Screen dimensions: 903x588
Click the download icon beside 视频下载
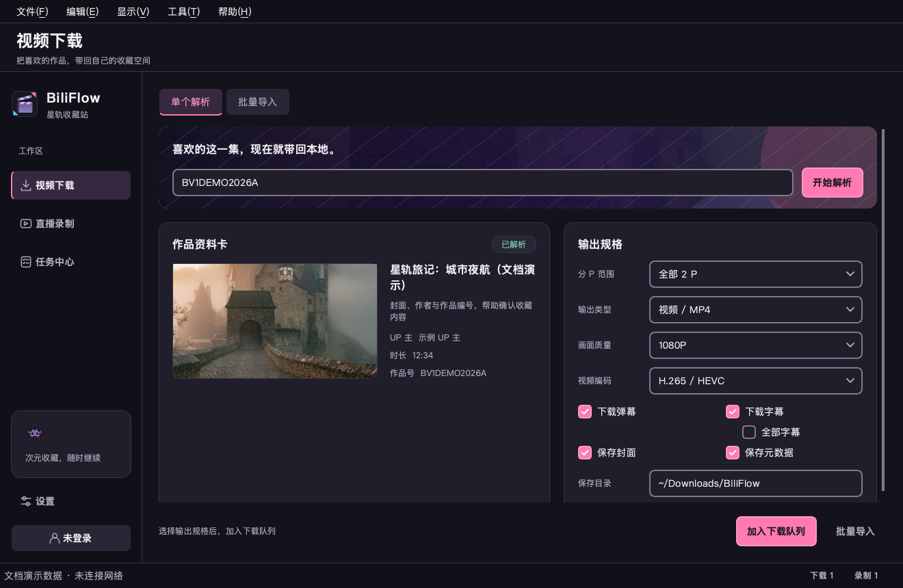pyautogui.click(x=26, y=185)
